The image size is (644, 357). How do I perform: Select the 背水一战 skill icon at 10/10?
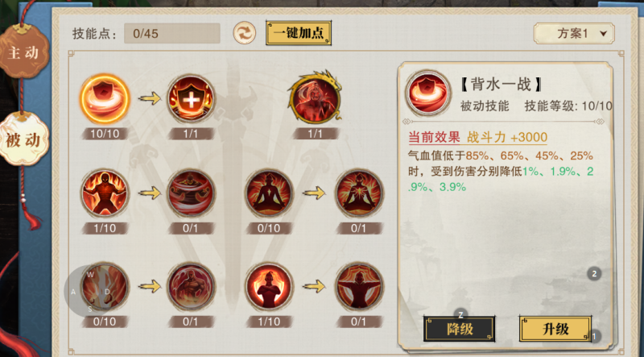(105, 99)
